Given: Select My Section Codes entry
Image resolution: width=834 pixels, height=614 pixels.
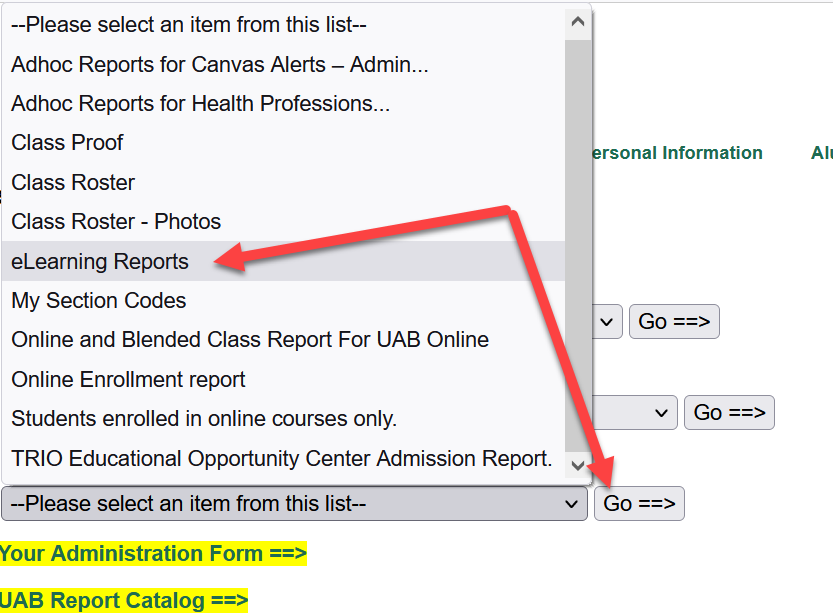Looking at the screenshot, I should pyautogui.click(x=99, y=301).
